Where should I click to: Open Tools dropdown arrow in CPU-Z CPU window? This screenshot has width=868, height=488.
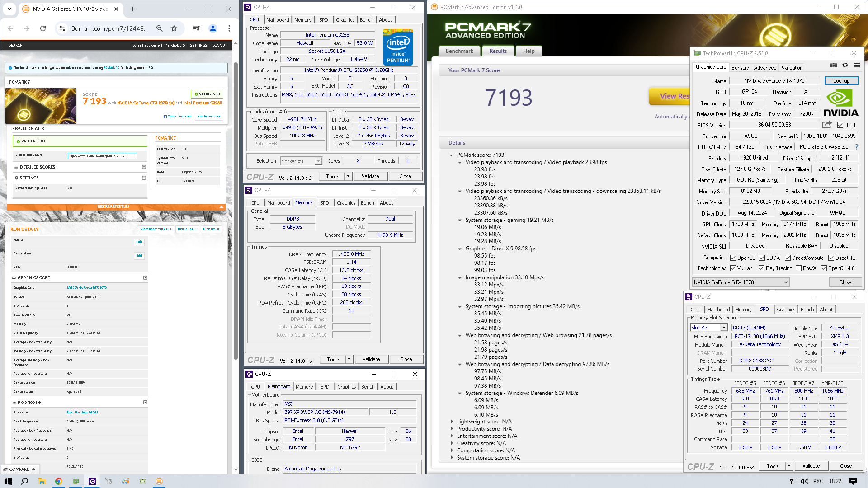point(348,176)
